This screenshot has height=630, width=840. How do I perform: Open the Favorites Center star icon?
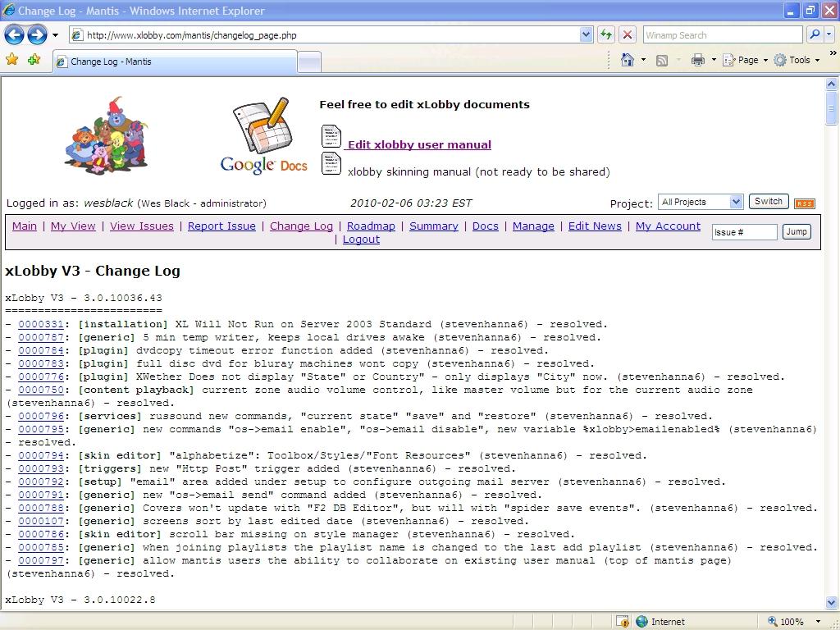(11, 59)
